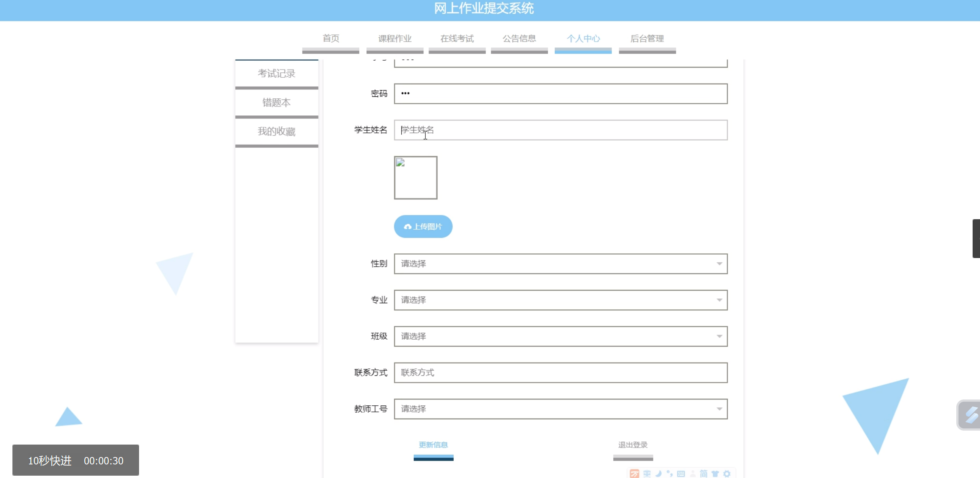The height and width of the screenshot is (478, 980).
Task: Open the 教师工号 dropdown
Action: [560, 409]
